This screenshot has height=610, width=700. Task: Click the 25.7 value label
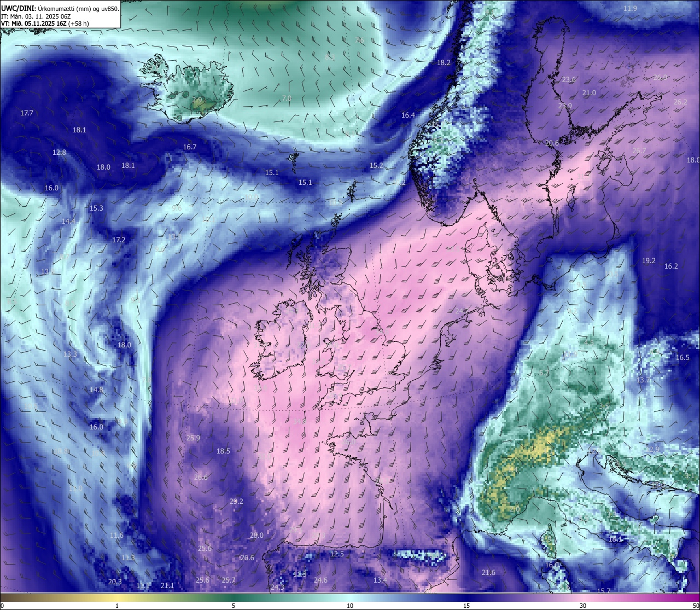tap(229, 580)
